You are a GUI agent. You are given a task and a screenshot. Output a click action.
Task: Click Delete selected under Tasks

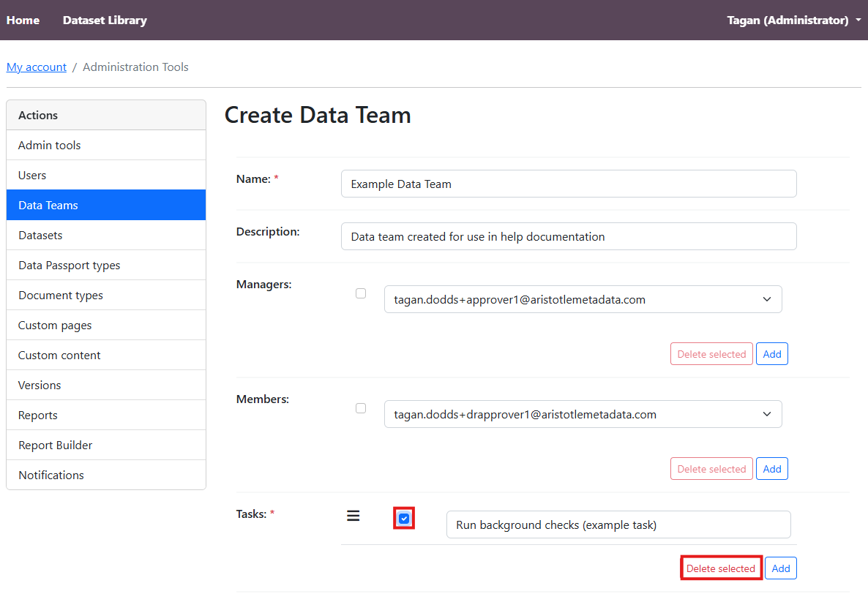coord(721,568)
